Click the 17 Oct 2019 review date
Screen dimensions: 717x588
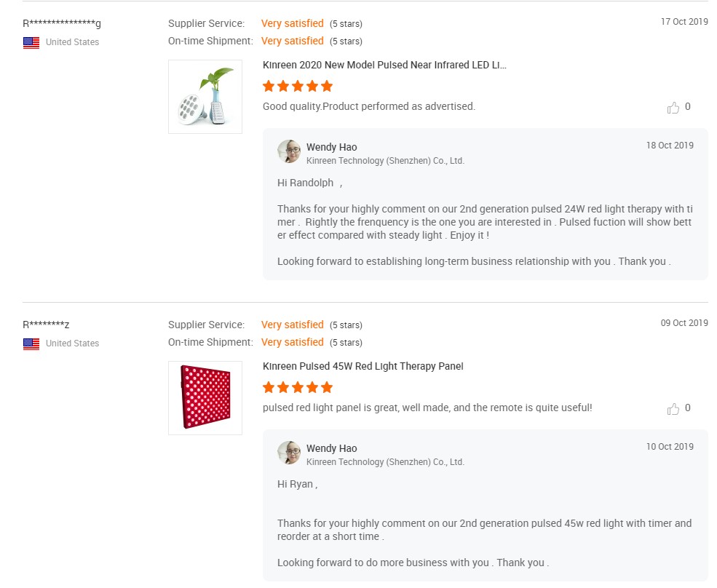684,22
